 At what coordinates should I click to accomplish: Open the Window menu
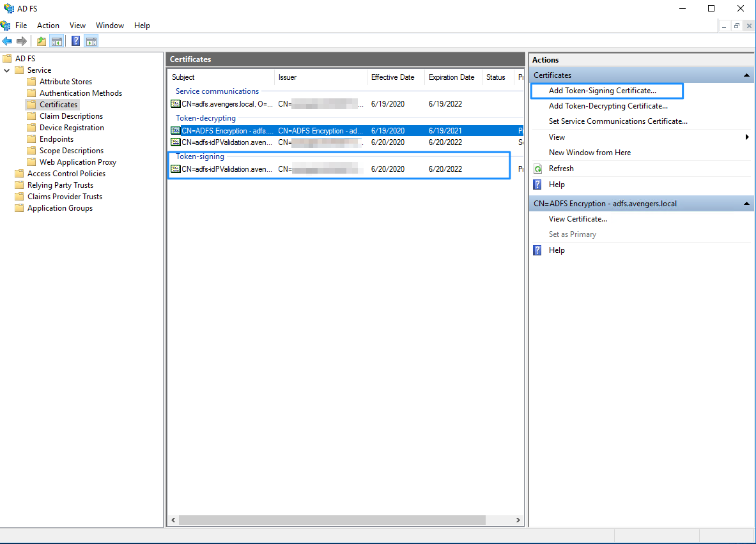tap(109, 26)
